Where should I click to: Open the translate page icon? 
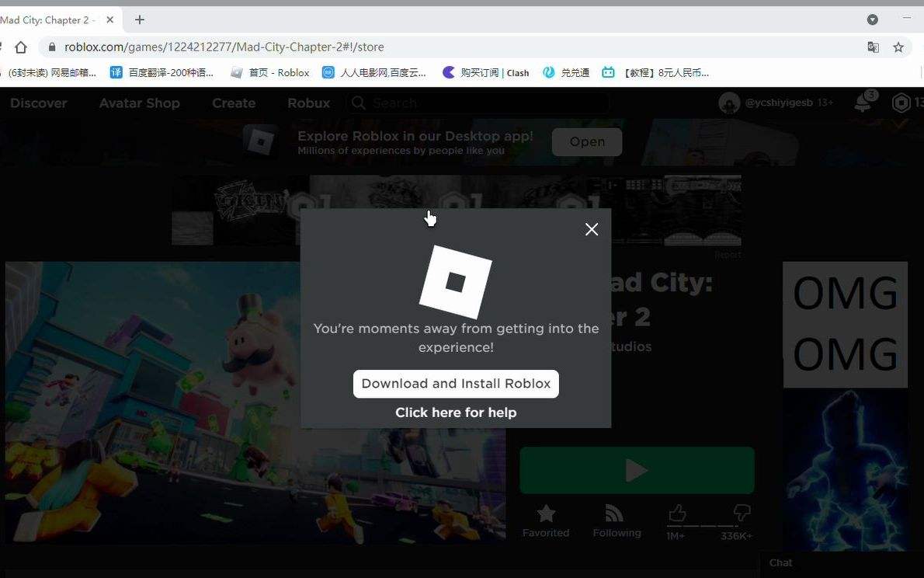tap(874, 47)
